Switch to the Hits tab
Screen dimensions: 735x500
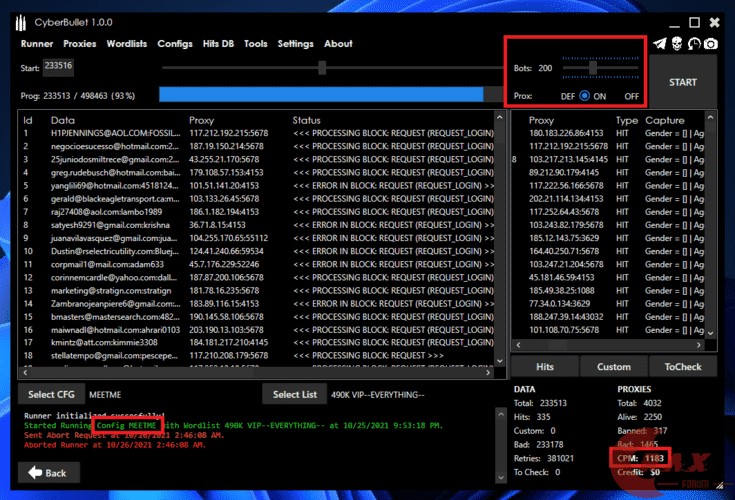545,366
